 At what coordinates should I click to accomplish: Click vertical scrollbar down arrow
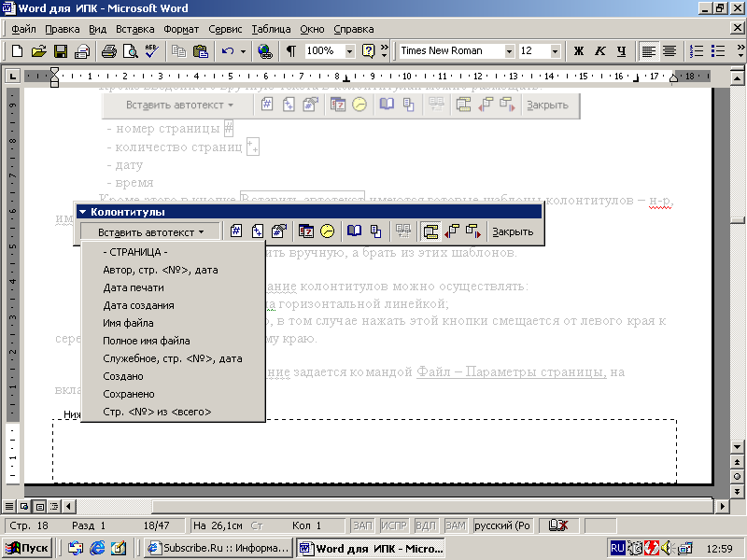(737, 447)
